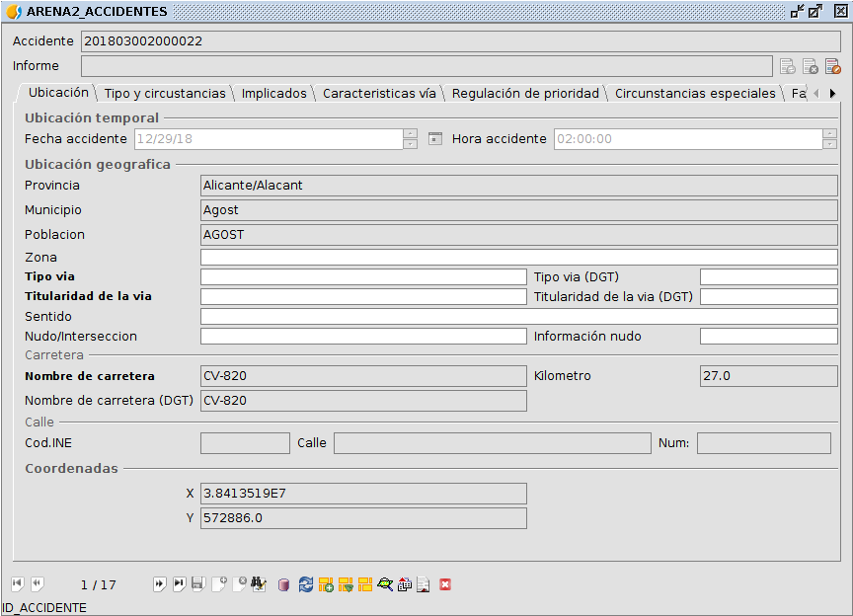The image size is (853, 616).
Task: Open the Tipo y circustancias tab
Action: click(165, 93)
